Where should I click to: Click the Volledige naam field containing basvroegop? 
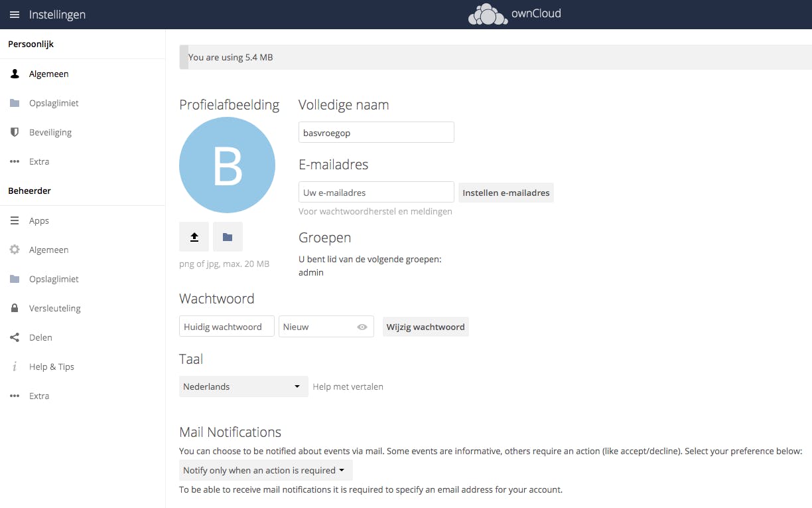pos(376,133)
